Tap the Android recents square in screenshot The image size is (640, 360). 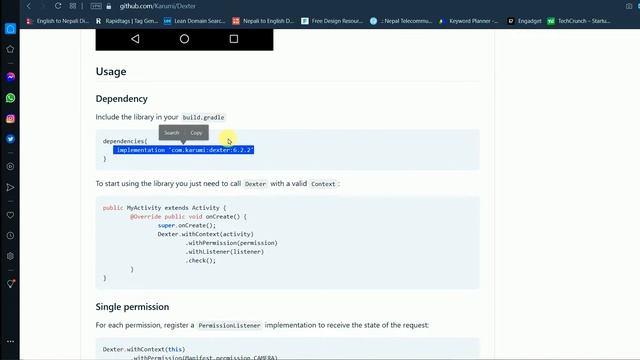(234, 39)
